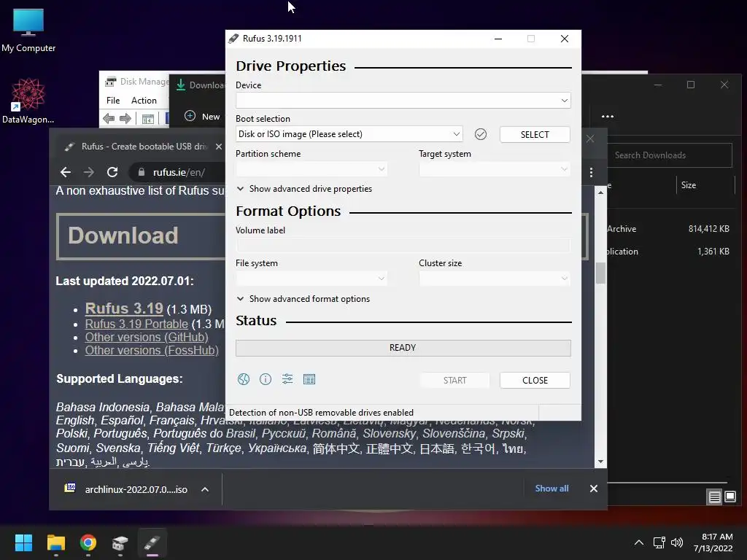The width and height of the screenshot is (747, 560).
Task: Open Disk Management taskbar icon
Action: click(x=120, y=542)
